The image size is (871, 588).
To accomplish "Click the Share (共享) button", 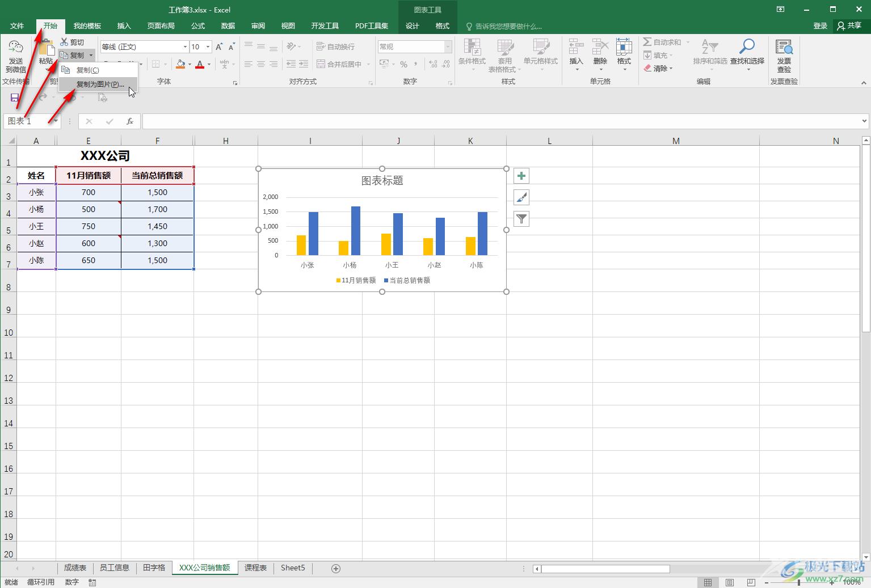I will [849, 26].
